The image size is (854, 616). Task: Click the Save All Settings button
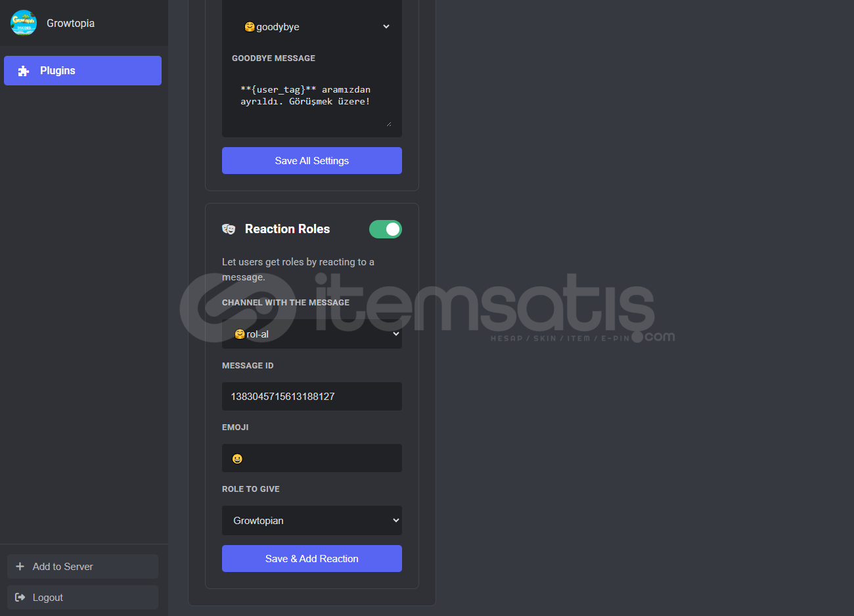[312, 160]
